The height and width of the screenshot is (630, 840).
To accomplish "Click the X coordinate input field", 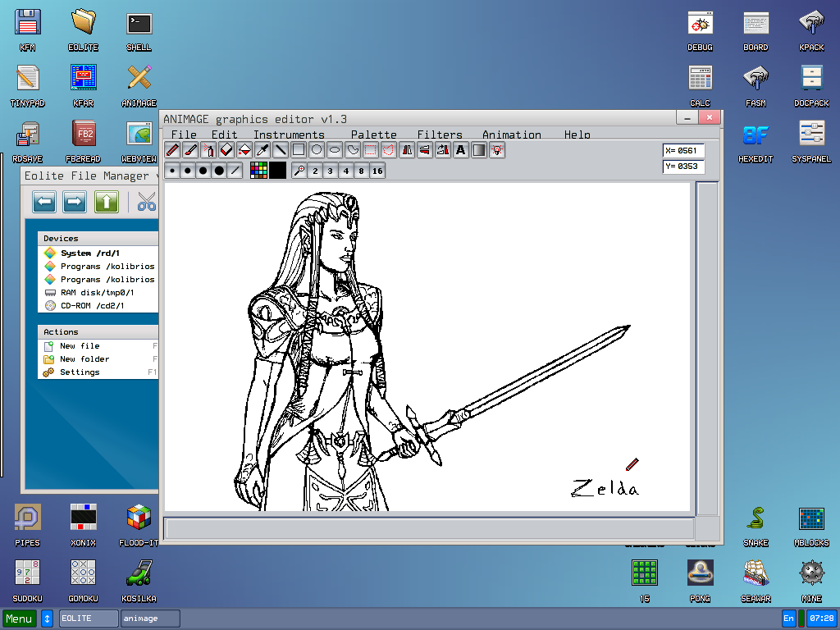I will coord(685,150).
